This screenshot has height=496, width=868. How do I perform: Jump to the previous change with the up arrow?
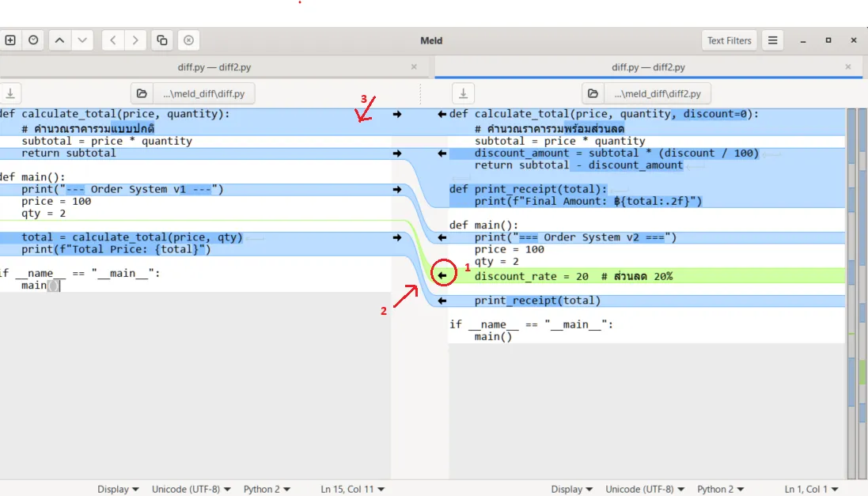pyautogui.click(x=60, y=40)
